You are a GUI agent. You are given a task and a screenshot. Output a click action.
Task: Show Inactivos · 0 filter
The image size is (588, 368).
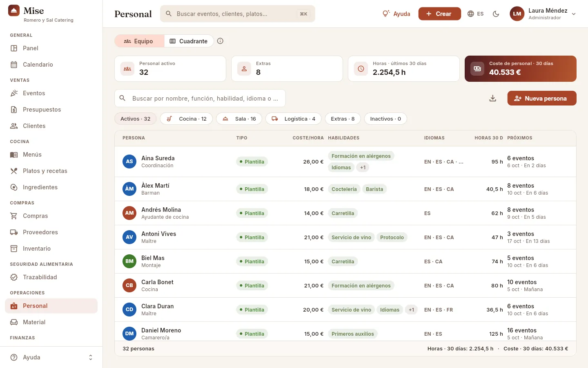385,119
